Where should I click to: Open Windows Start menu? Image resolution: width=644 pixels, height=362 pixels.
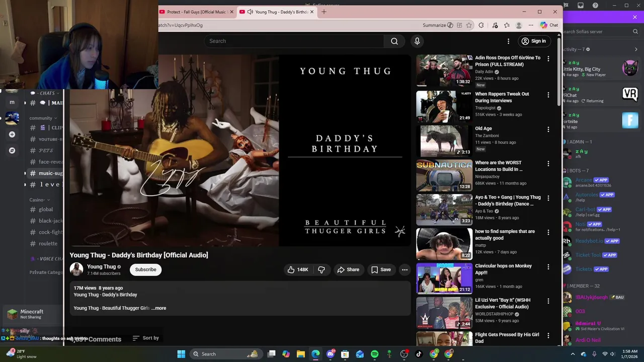point(181,354)
